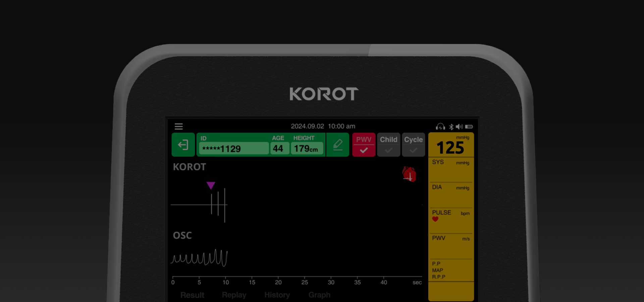The width and height of the screenshot is (644, 302).
Task: Tap the time 10:00 am
Action: tap(341, 126)
